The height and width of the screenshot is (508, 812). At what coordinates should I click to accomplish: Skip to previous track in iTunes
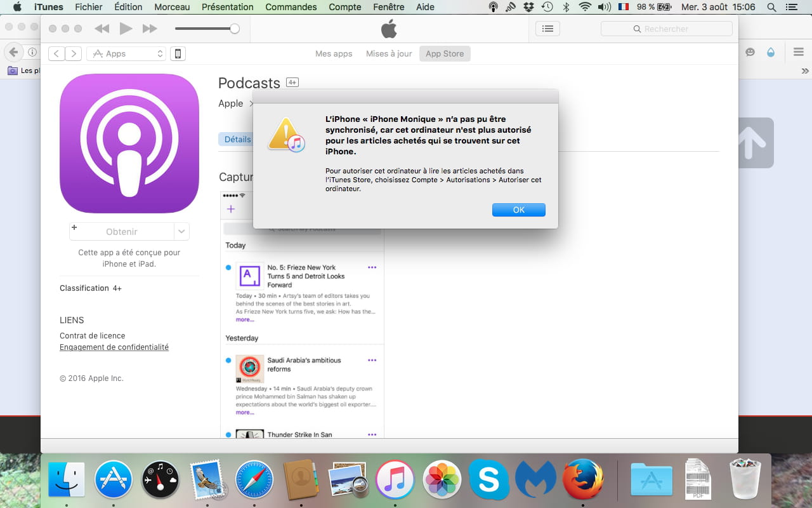pos(101,29)
